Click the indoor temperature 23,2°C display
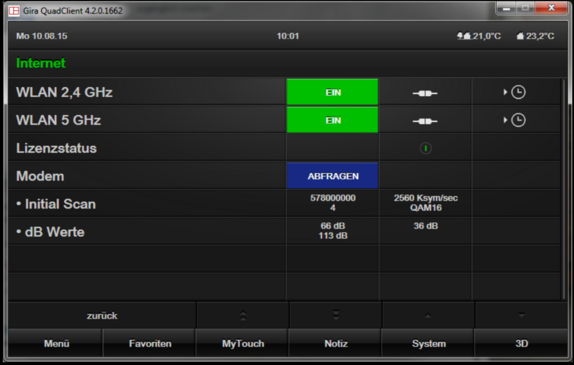This screenshot has width=574, height=365. click(x=535, y=36)
